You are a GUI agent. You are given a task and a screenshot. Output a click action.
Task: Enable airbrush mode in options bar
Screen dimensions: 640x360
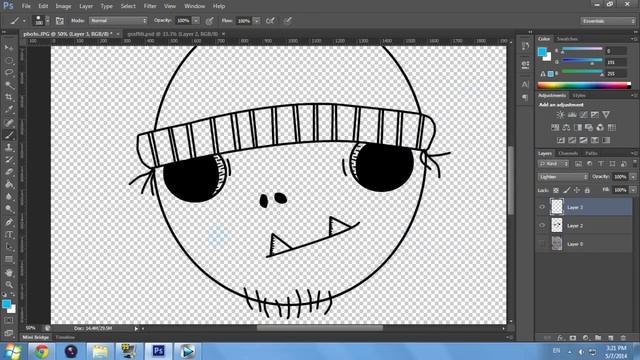pyautogui.click(x=270, y=20)
